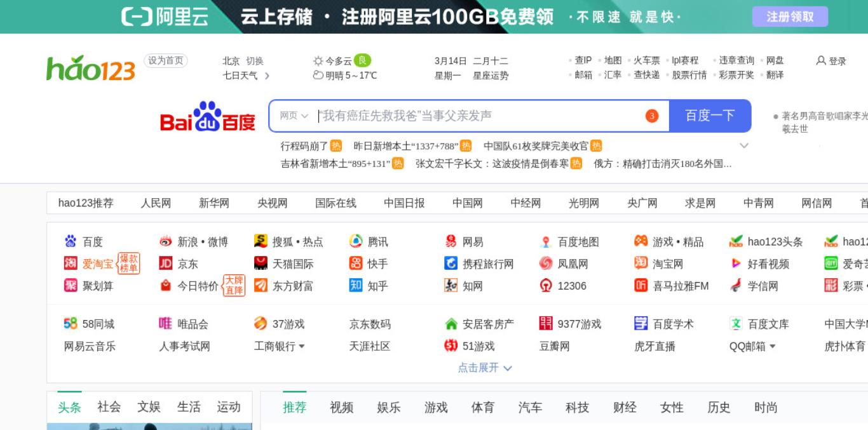Open the Baidu paw icon link 百度
The height and width of the screenshot is (430, 868).
point(83,242)
